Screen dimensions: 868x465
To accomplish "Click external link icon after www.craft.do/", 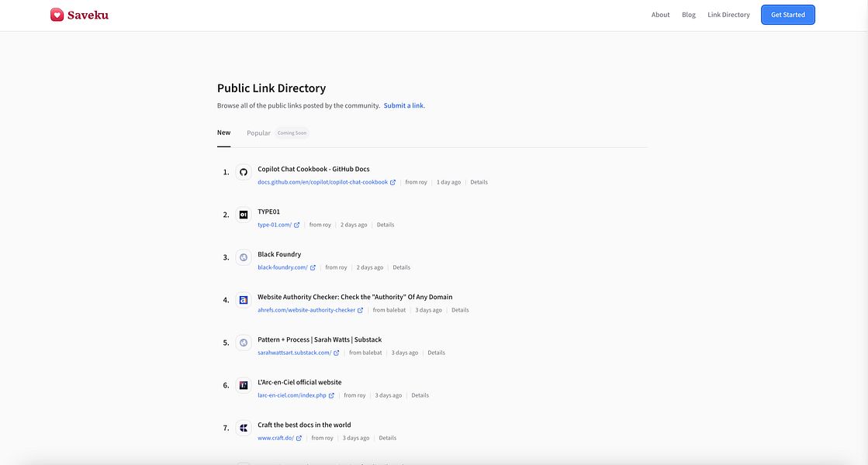I will click(x=299, y=438).
